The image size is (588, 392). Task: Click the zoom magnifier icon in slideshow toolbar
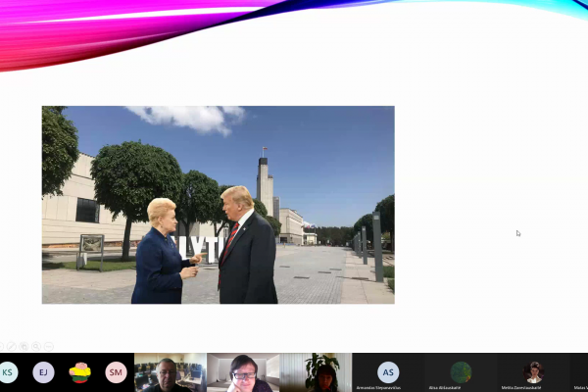tap(36, 347)
